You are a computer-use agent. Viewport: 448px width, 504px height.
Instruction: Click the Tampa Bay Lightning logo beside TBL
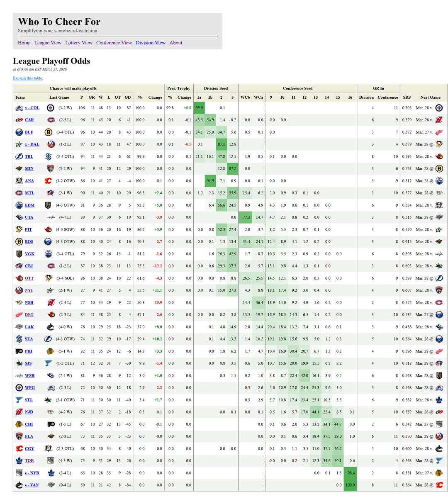click(x=19, y=156)
